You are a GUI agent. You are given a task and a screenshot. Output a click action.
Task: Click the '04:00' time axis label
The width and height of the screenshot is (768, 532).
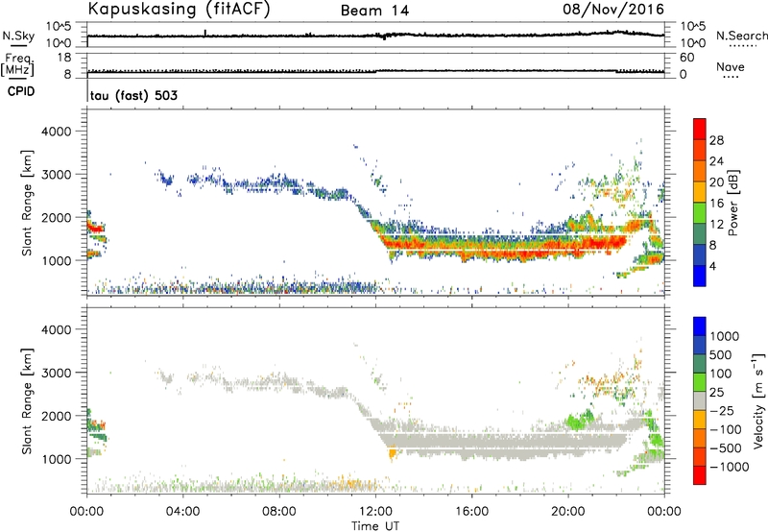pos(182,512)
